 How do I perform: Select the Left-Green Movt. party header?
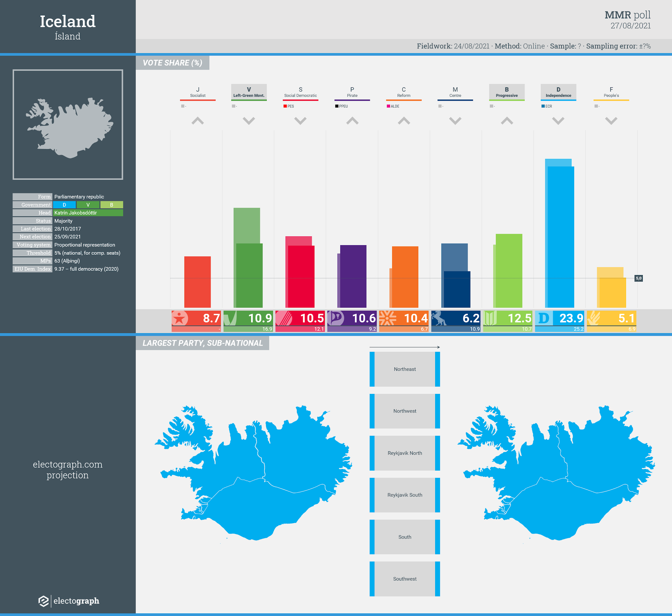click(249, 92)
